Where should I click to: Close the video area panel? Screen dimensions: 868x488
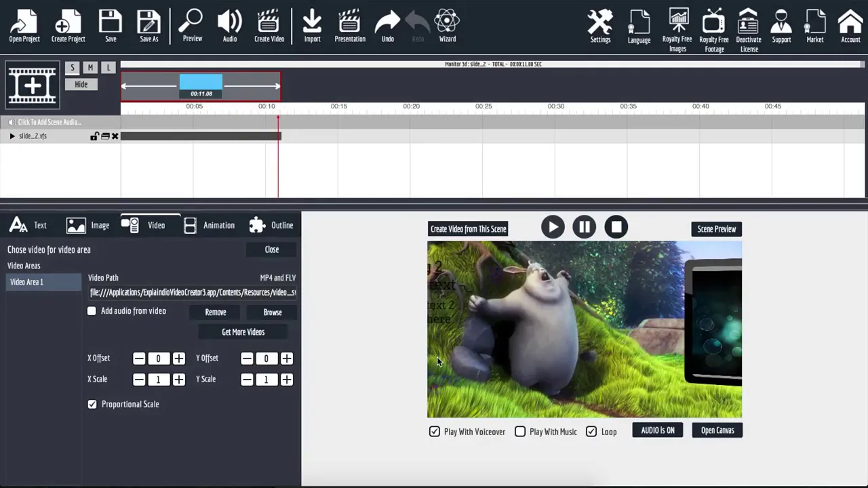coord(272,249)
